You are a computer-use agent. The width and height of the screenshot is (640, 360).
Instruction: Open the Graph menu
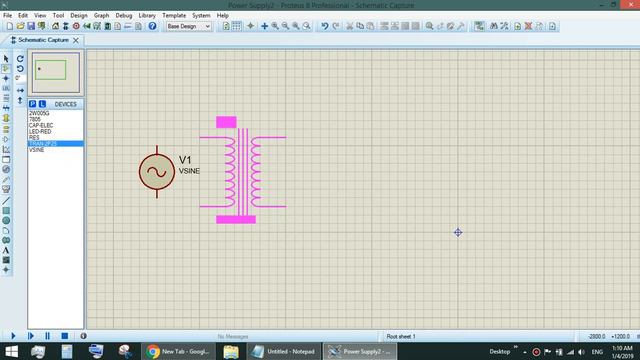point(101,16)
